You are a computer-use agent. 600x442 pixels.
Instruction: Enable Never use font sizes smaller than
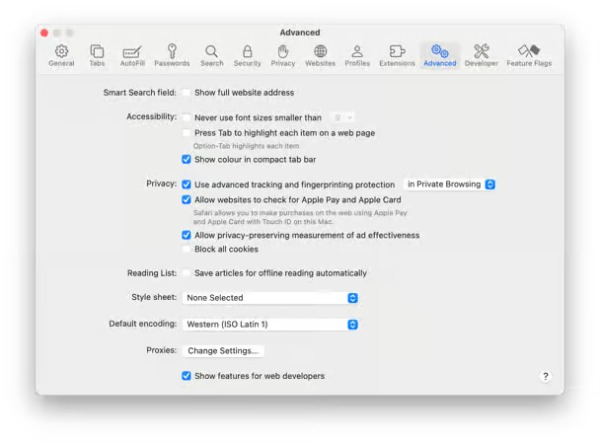point(186,117)
